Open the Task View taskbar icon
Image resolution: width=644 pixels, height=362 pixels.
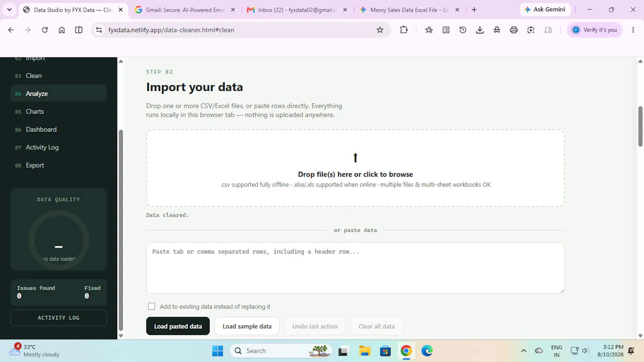(343, 351)
